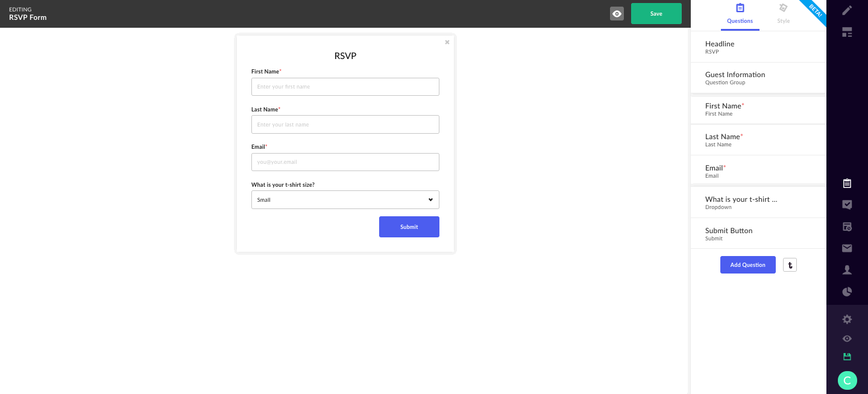This screenshot has height=394, width=868.
Task: Open the checkmark chat bubble icon
Action: 847,205
